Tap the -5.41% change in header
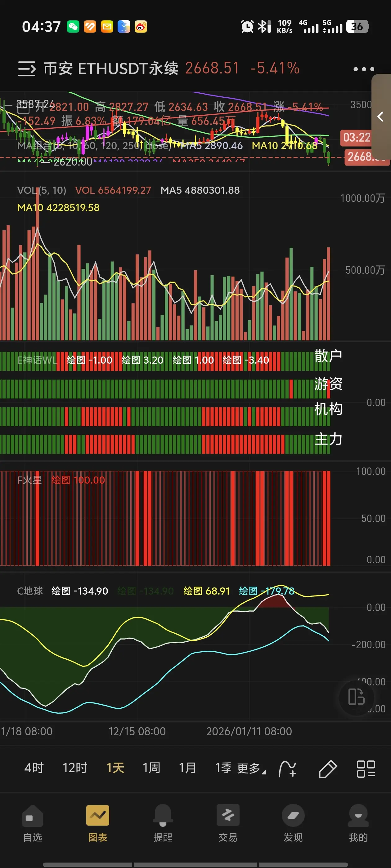The height and width of the screenshot is (868, 391). (275, 68)
